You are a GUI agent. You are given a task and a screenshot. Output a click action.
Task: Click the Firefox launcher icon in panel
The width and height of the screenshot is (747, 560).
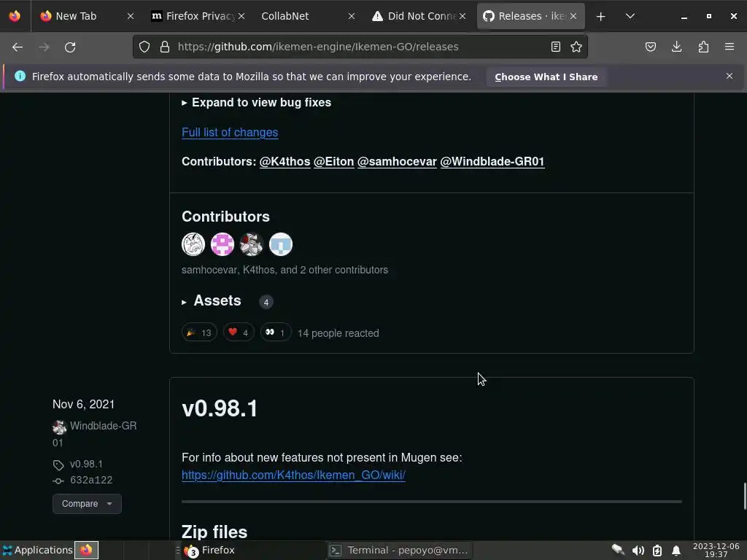[86, 550]
